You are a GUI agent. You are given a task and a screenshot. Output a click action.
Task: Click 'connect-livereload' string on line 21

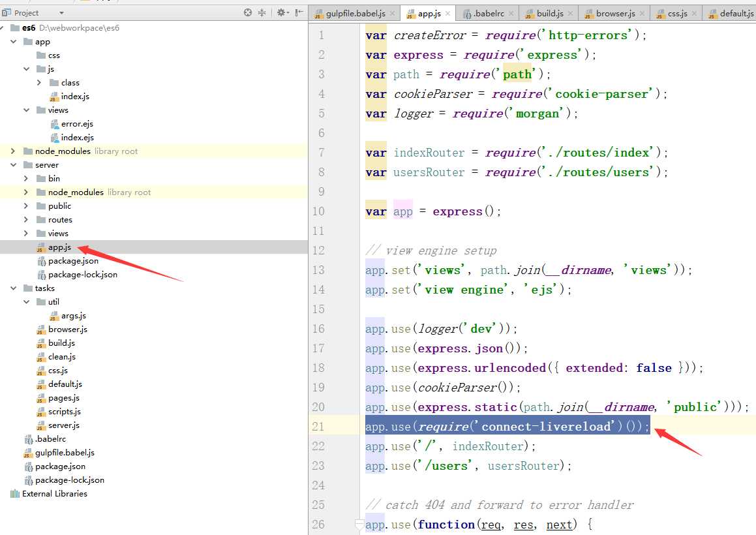click(x=546, y=427)
